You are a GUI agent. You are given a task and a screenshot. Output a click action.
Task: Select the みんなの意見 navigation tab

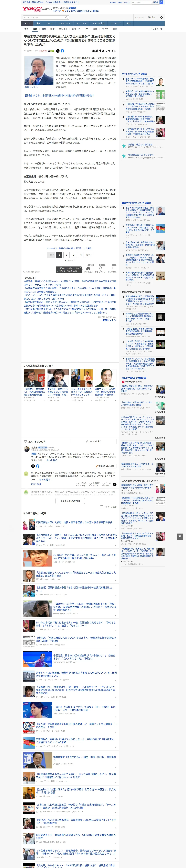click(99, 24)
